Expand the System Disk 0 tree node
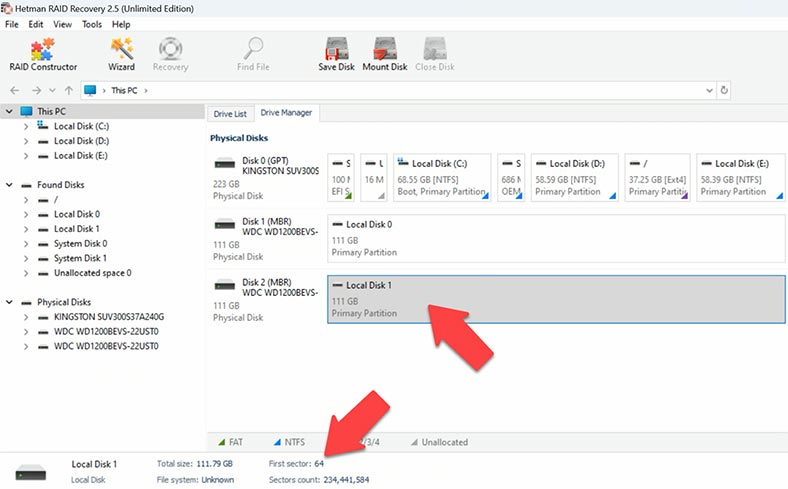This screenshot has height=489, width=788. (x=26, y=244)
